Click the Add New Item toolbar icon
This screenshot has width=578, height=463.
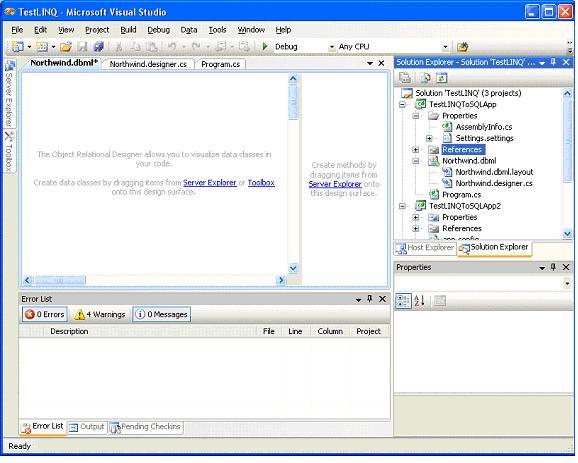click(42, 47)
